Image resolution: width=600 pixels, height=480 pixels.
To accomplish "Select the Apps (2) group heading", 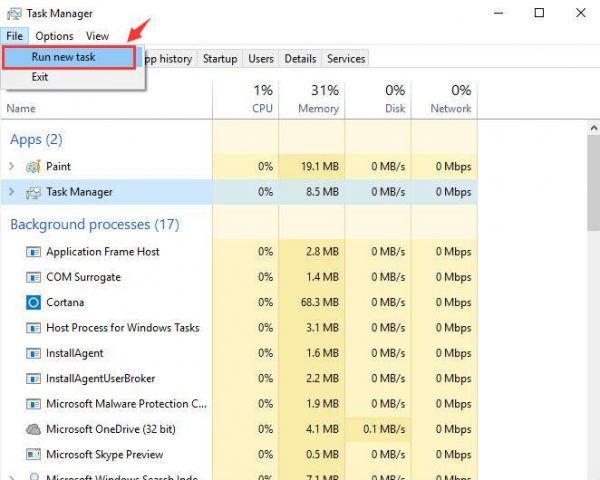I will click(x=36, y=139).
